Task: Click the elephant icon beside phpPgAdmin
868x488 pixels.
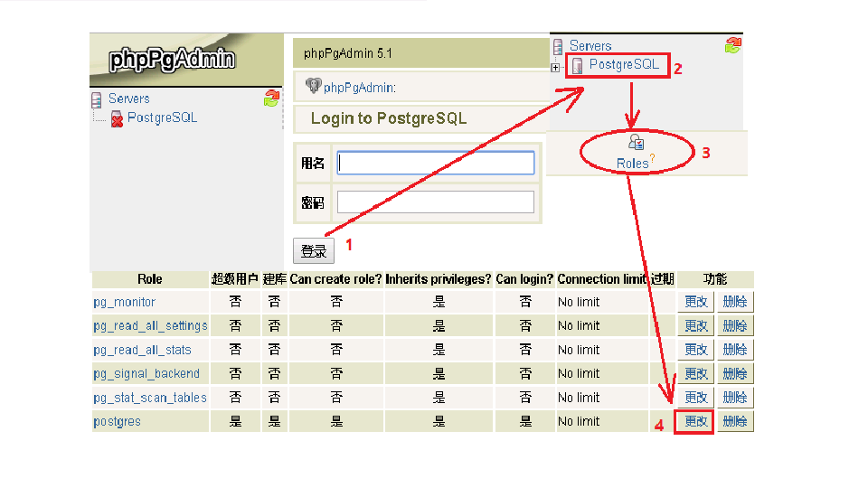Action: coord(314,86)
